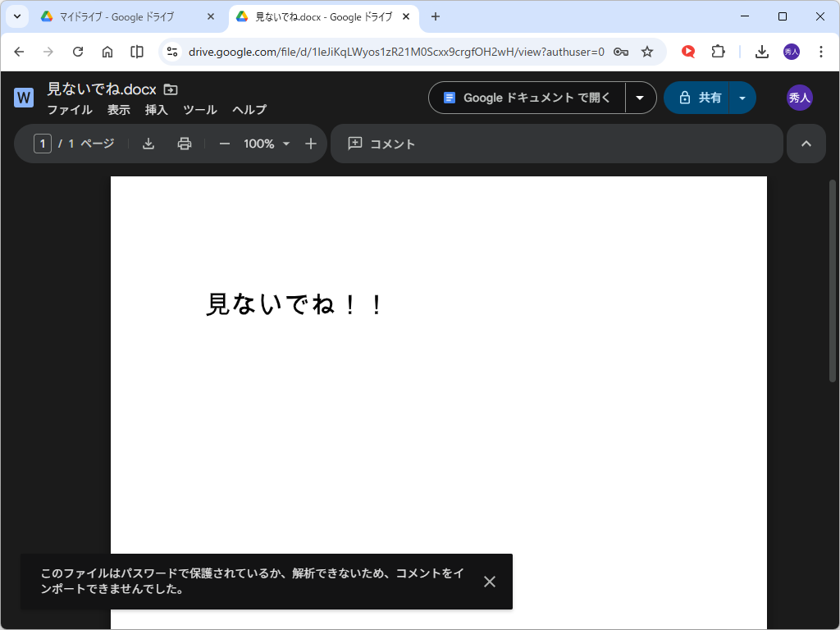This screenshot has height=630, width=840.
Task: Click the move-to-folder icon beside the filename
Action: (171, 89)
